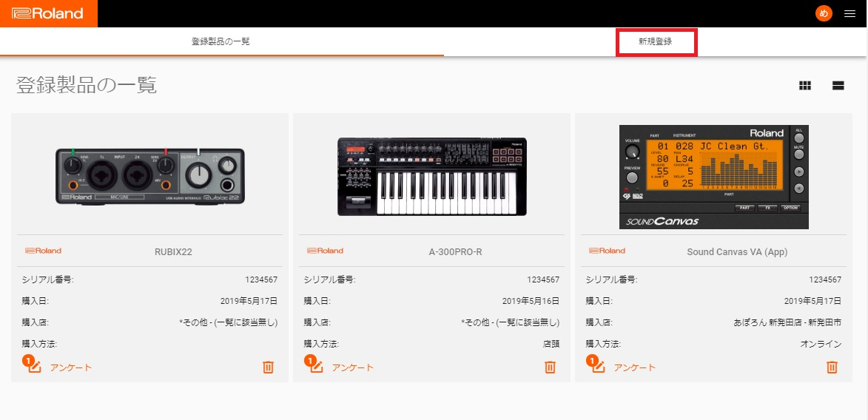Viewport: 868px width, 420px height.
Task: Click the RUBIX22 product name
Action: pos(173,252)
